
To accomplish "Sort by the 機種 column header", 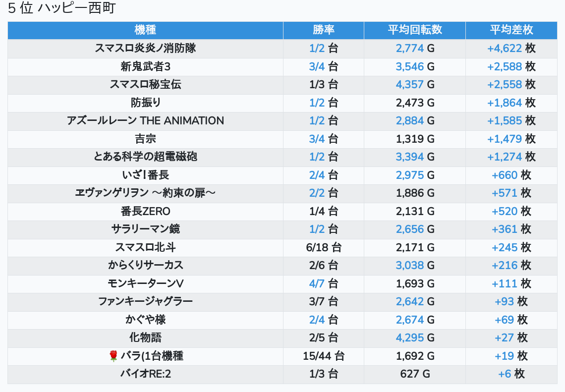I will pyautogui.click(x=145, y=30).
